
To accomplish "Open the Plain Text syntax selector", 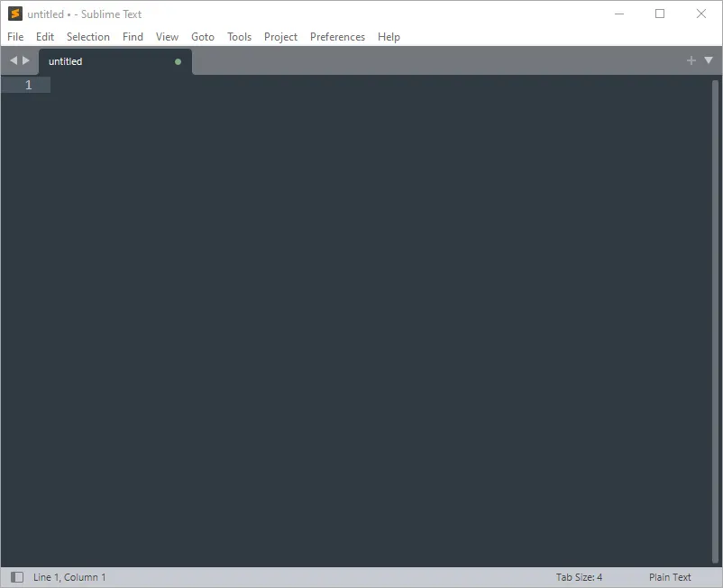I will 670,577.
